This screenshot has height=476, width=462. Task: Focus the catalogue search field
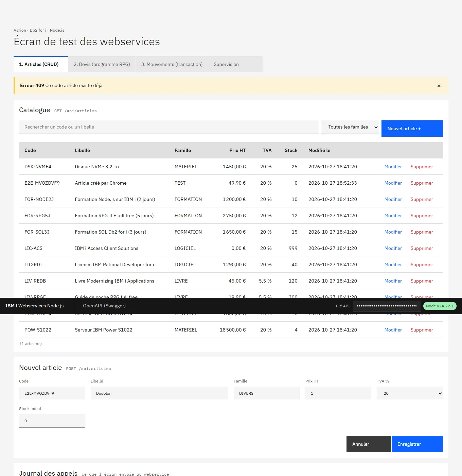click(168, 127)
